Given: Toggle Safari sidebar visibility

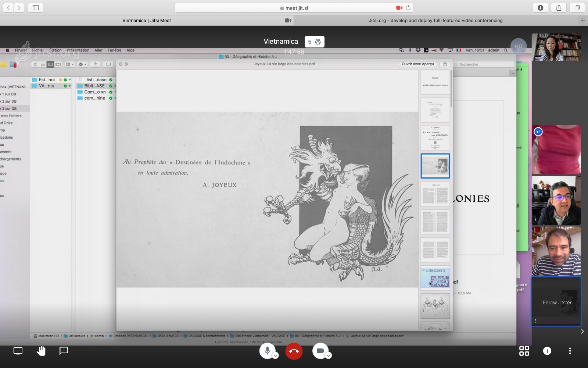Looking at the screenshot, I should (36, 8).
